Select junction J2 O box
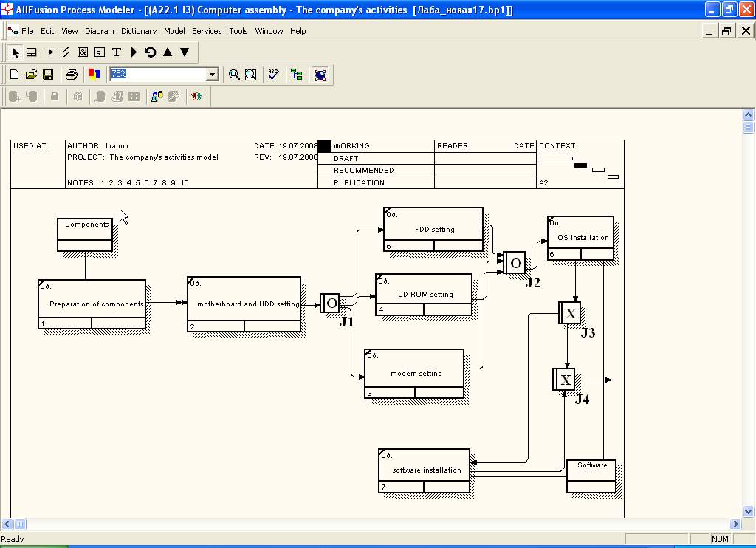Screen dimensions: 756x548 pos(514,263)
